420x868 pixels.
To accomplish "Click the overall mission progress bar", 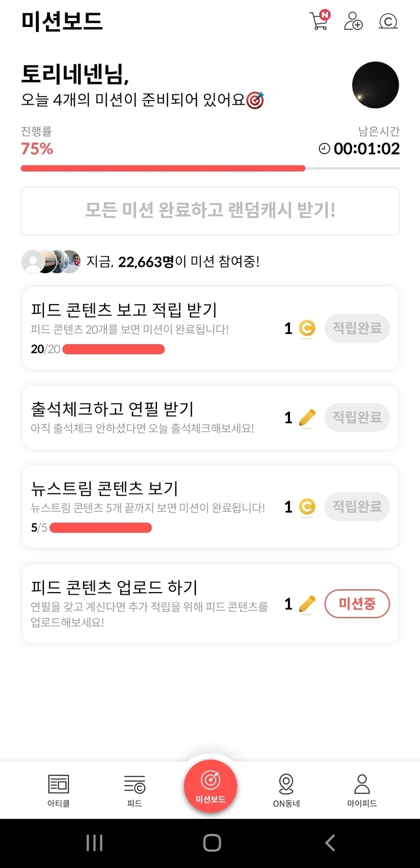I will [210, 169].
